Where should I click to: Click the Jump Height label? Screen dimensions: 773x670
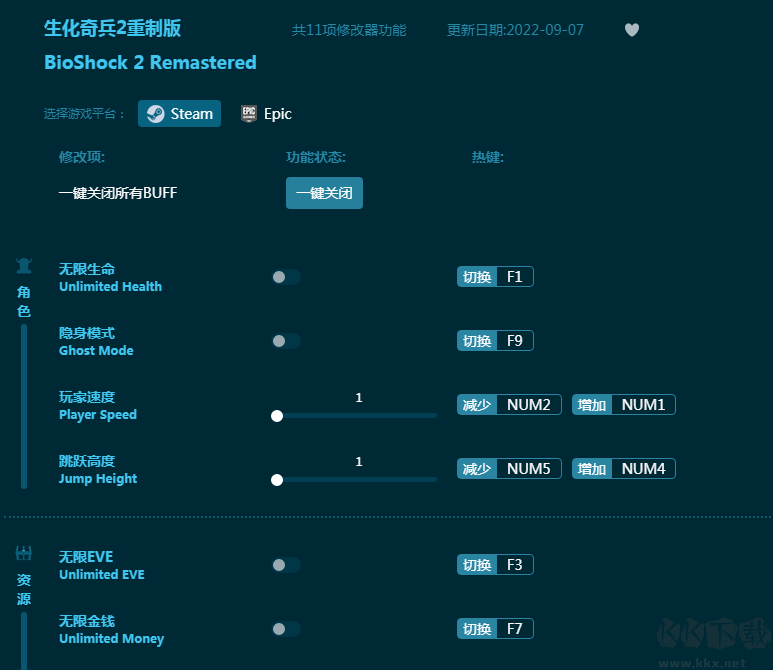click(98, 479)
